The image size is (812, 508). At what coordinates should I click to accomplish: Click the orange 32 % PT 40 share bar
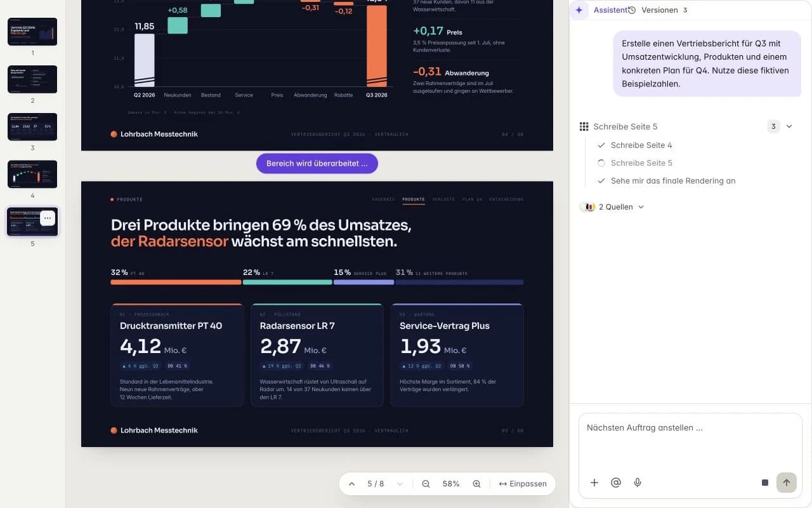tap(176, 282)
